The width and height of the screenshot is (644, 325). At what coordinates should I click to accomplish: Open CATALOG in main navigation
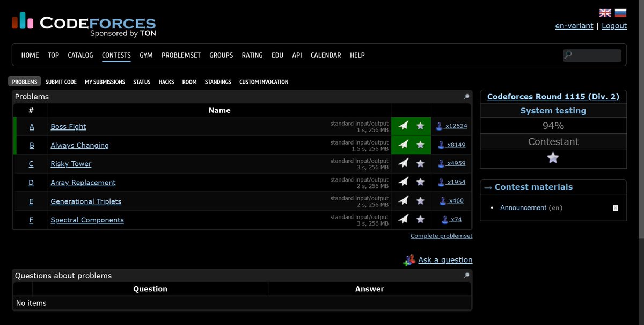click(x=80, y=55)
